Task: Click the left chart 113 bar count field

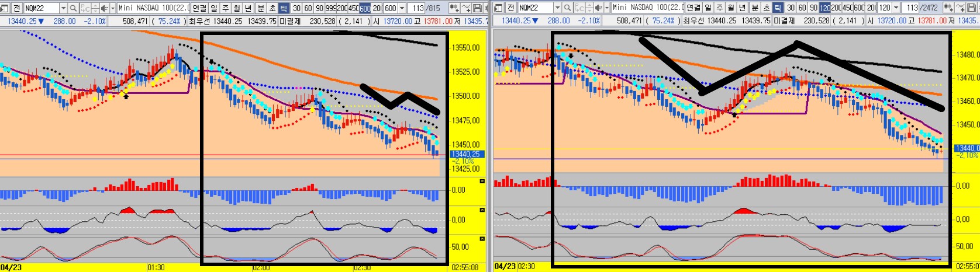Action: [x=416, y=8]
